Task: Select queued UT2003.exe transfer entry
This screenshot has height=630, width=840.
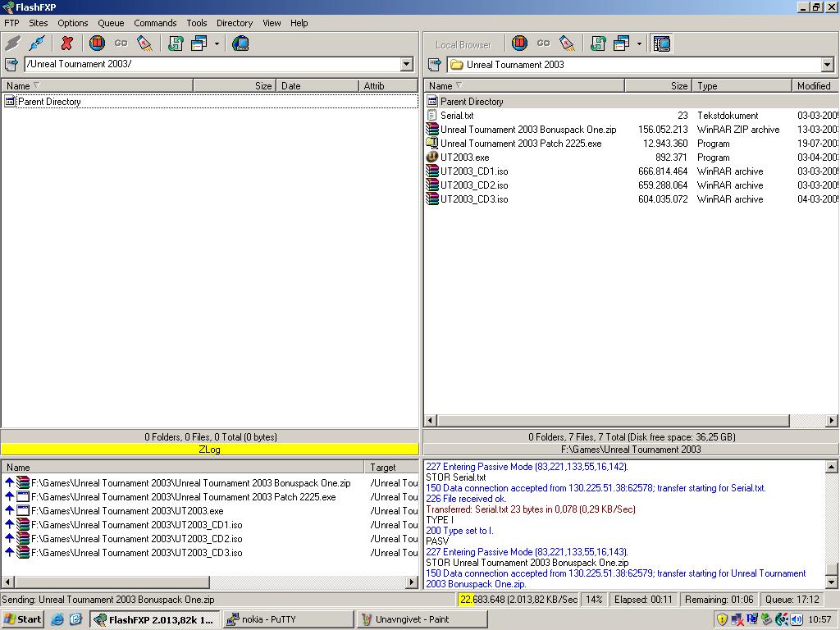Action: point(210,510)
